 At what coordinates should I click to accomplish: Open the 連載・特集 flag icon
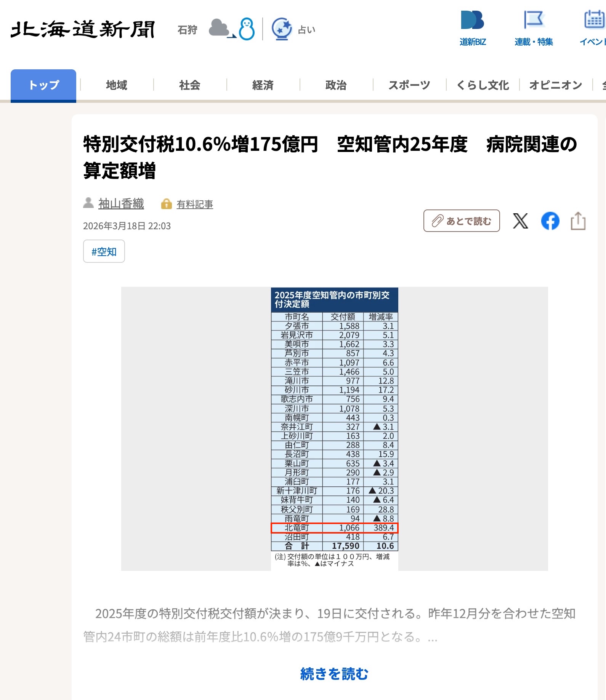(534, 20)
